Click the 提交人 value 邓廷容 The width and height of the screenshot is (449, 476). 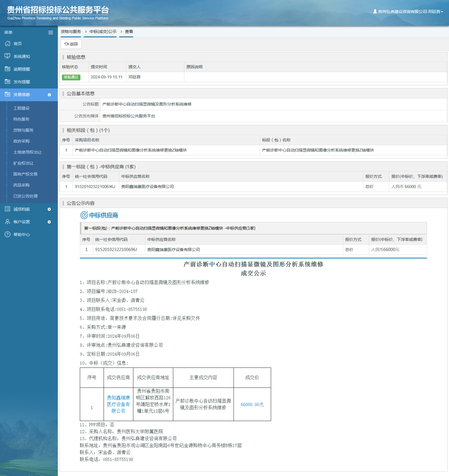134,77
